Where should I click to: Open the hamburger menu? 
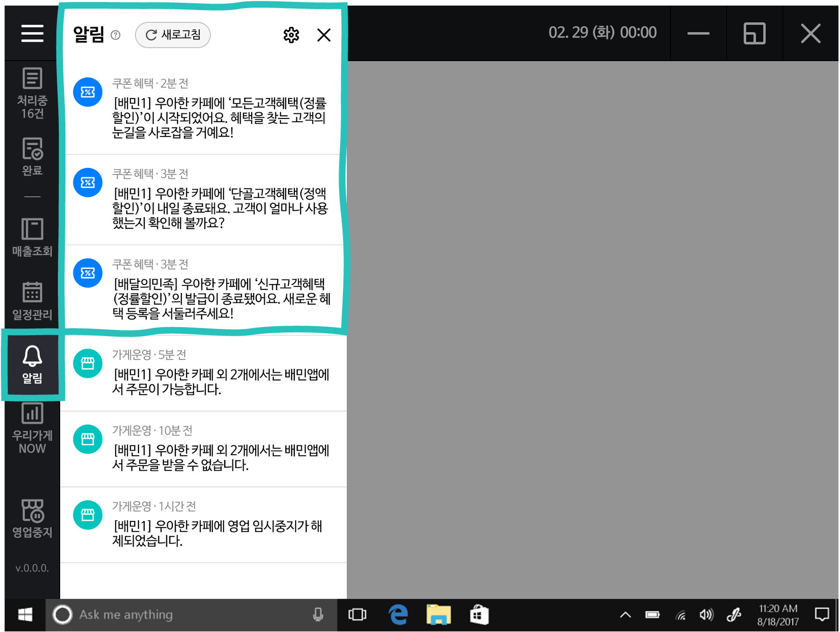(32, 34)
